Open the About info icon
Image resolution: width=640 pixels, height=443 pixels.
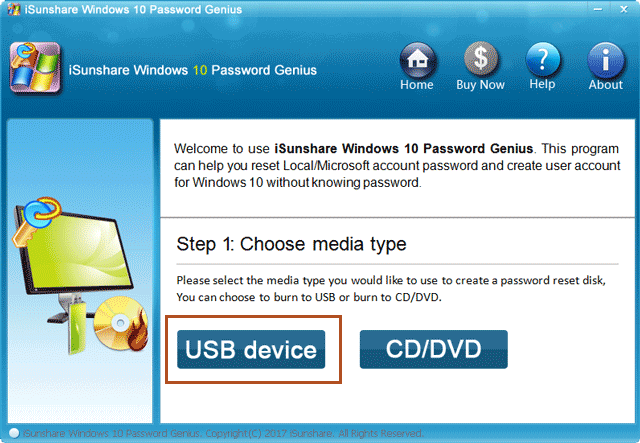606,60
